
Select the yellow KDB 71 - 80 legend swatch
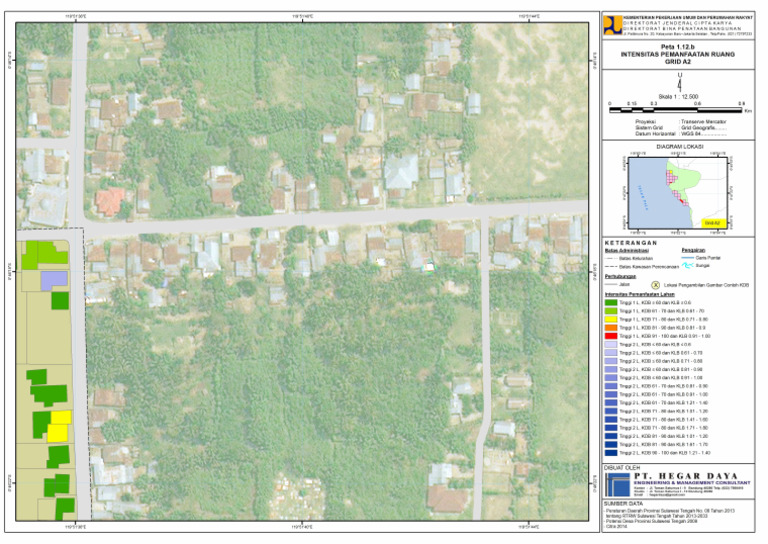pos(611,319)
